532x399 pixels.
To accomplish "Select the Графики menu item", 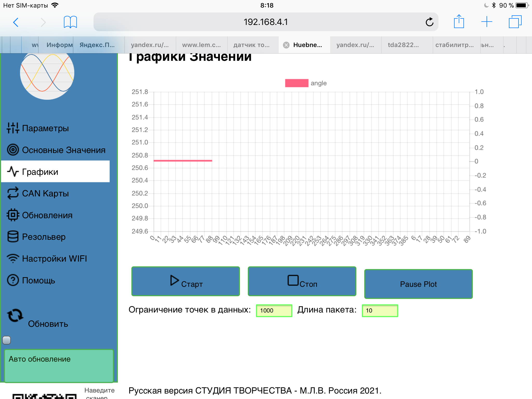I will pyautogui.click(x=55, y=171).
